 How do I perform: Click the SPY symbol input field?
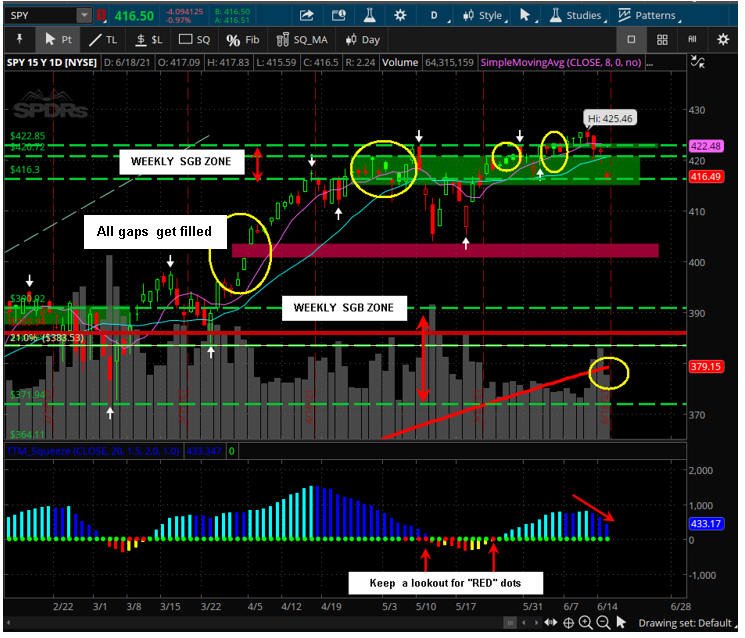[x=41, y=15]
